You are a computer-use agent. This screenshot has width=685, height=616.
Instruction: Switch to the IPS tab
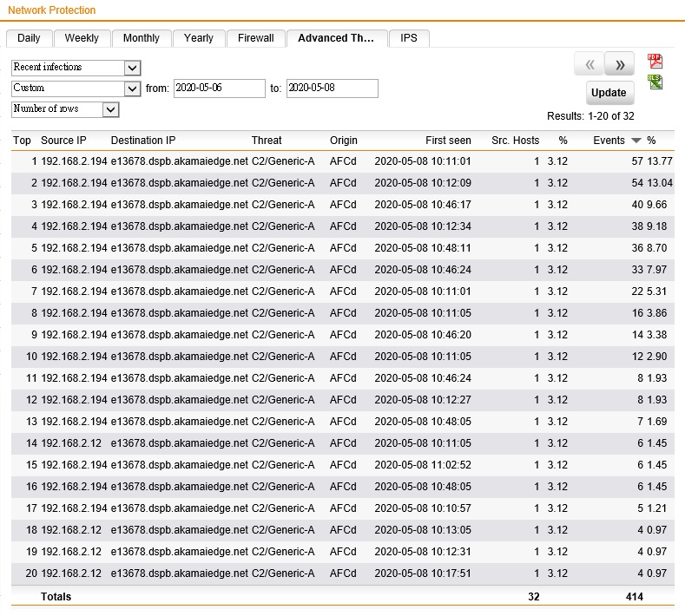tap(408, 38)
